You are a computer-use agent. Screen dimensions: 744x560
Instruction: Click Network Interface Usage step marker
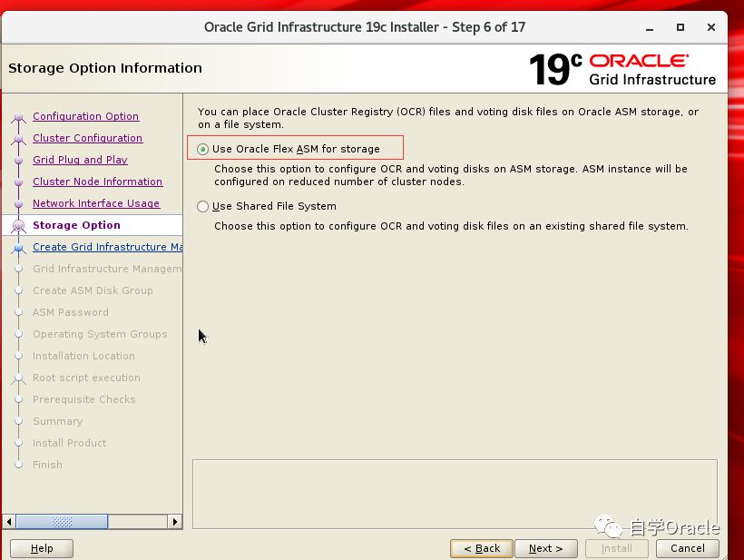click(18, 204)
